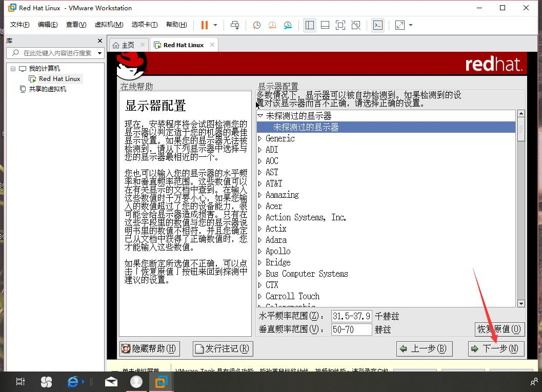Expand the Acer monitor group
Viewport: 542px width, 392px height.
pos(260,206)
